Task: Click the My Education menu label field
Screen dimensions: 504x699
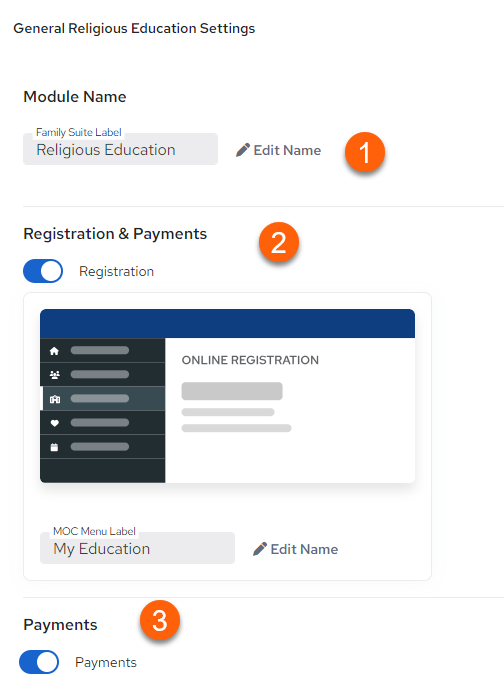Action: tap(137, 548)
